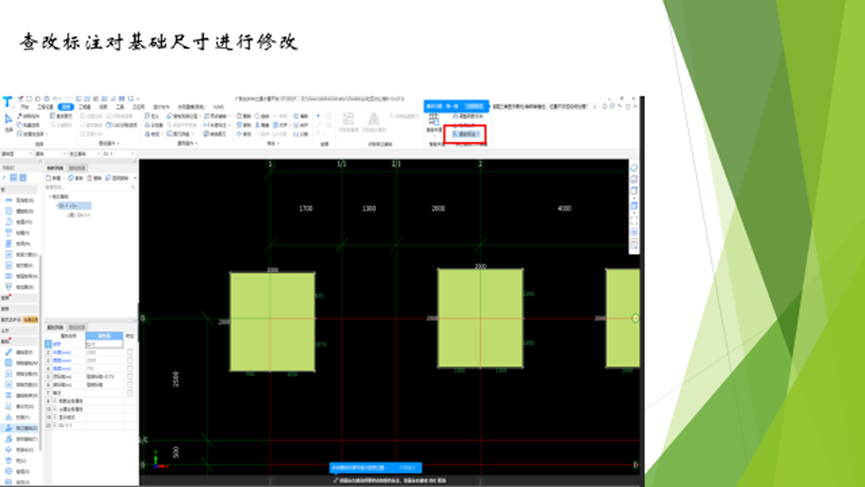Click the 独立基础 item in left navigation
865x487 pixels.
coord(22,426)
